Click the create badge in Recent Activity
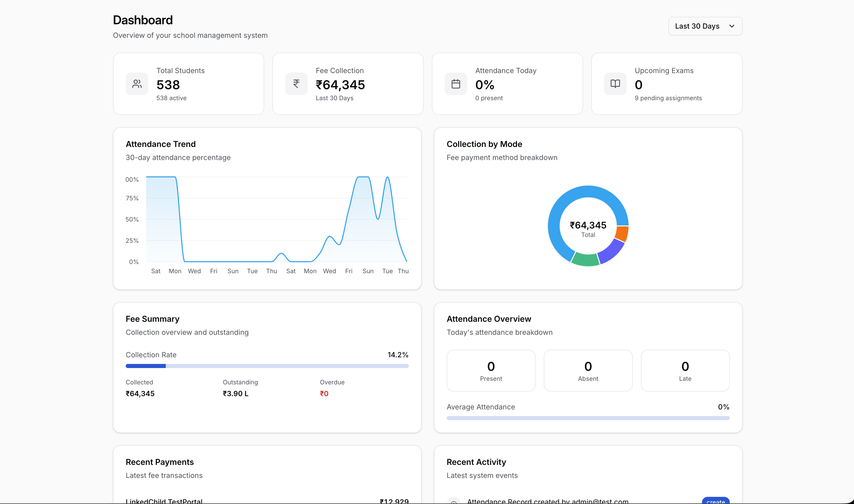Screen dimensions: 854x504 (x=715, y=501)
